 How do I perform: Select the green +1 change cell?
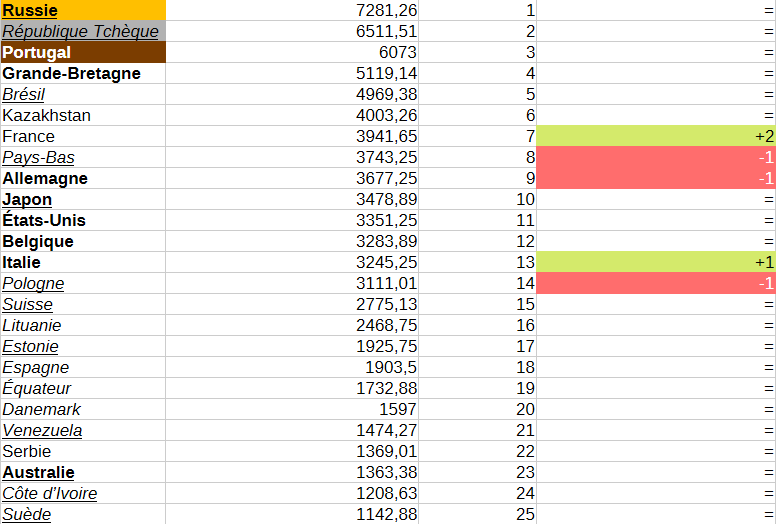[656, 262]
